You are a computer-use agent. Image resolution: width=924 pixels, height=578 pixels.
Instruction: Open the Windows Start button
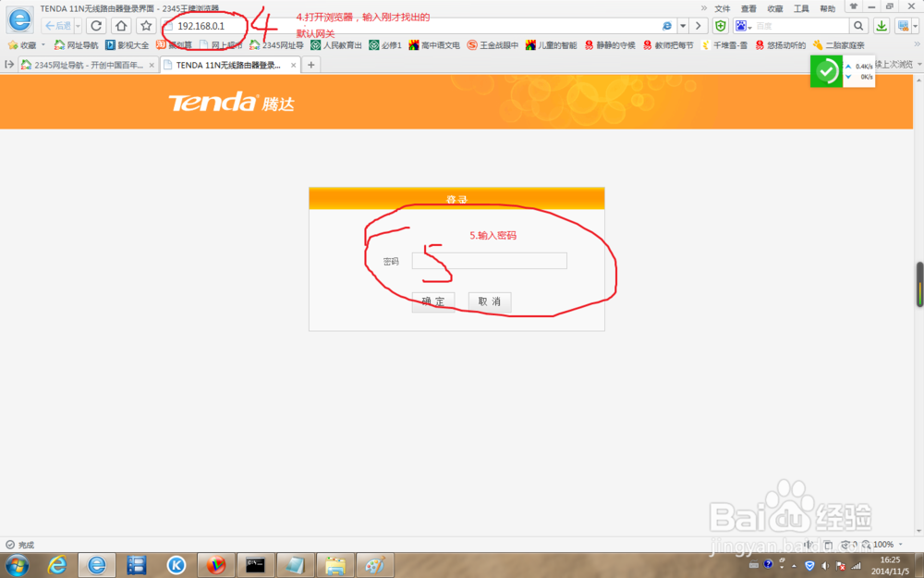[16, 565]
